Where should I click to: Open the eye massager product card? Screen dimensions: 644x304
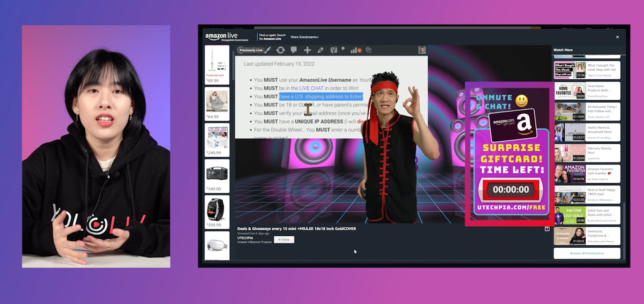pos(217,246)
